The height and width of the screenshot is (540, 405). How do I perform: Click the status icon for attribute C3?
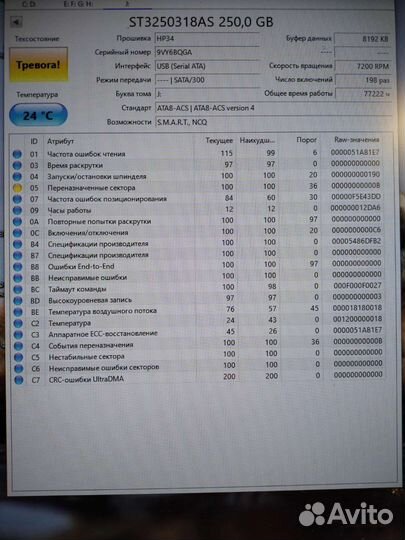18,335
